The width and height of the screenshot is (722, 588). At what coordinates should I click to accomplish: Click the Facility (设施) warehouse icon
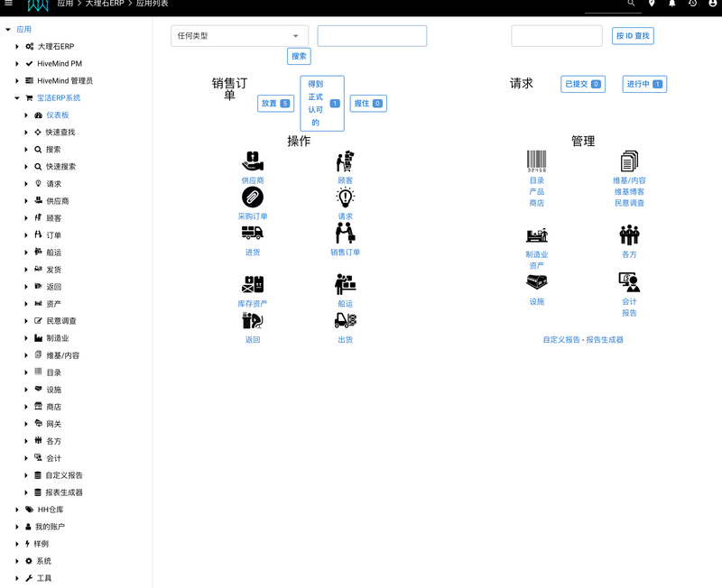[x=536, y=282]
